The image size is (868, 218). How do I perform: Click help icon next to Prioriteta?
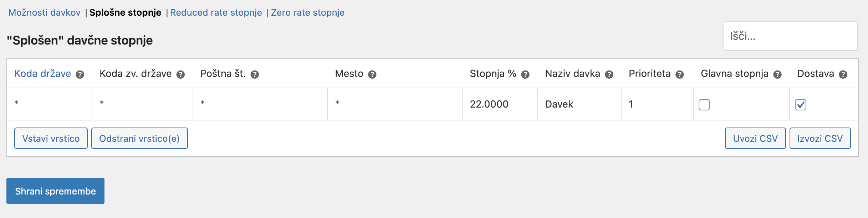point(680,74)
